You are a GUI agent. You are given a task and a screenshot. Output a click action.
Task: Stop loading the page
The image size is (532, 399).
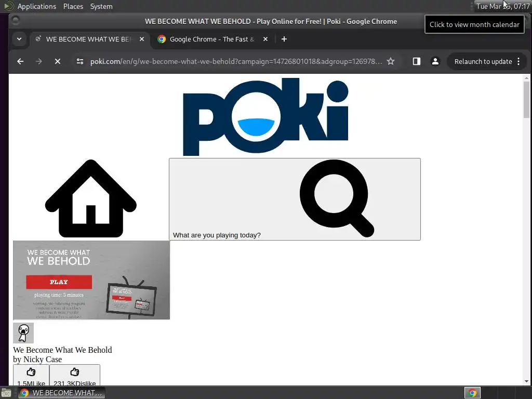coord(58,61)
